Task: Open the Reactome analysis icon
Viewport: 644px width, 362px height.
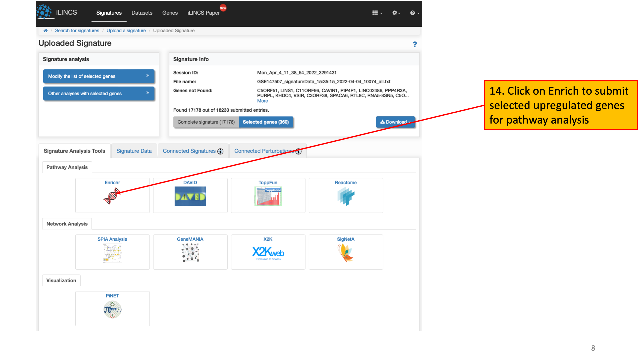Action: (346, 196)
